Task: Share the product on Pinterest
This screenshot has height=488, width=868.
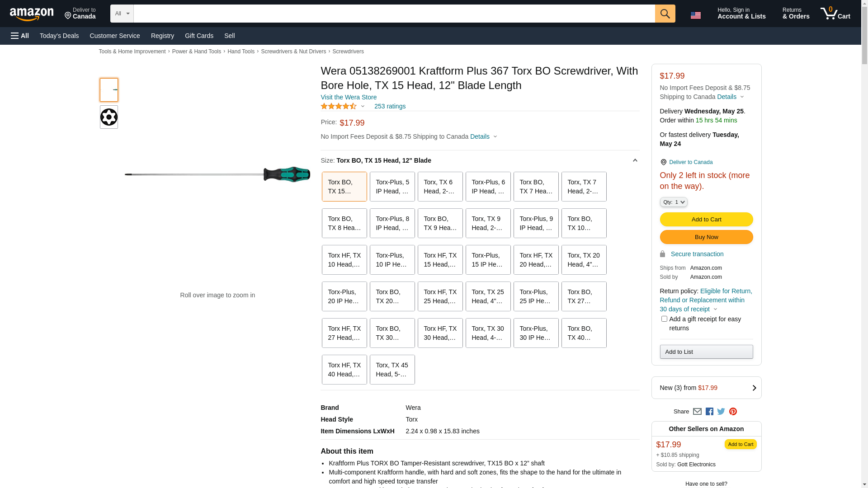Action: point(733,412)
